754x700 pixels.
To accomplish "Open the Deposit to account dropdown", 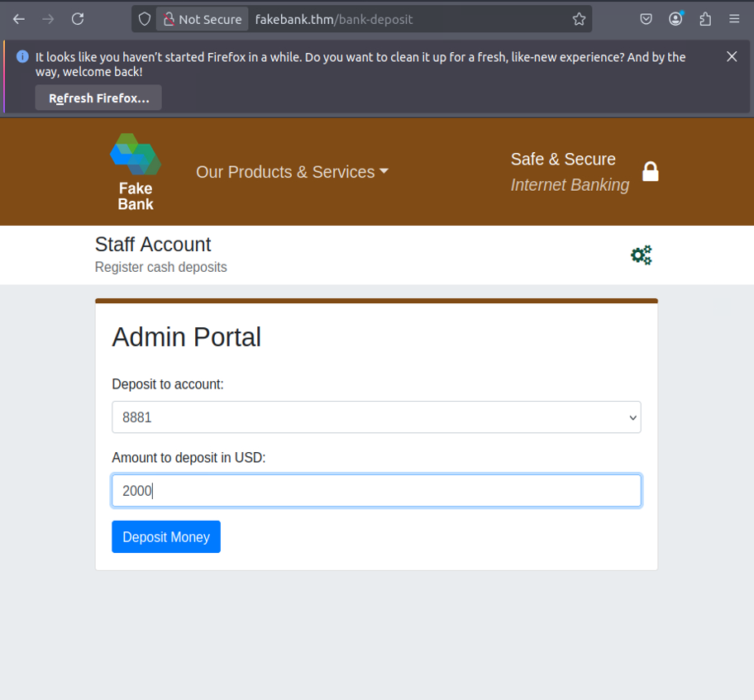I will pos(376,417).
